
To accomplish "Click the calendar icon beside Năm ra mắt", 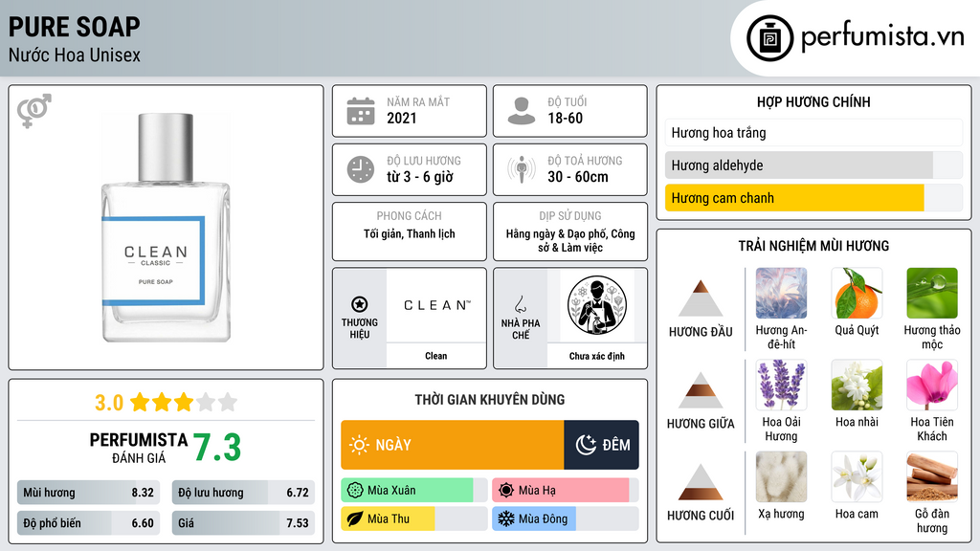I will pos(361,111).
